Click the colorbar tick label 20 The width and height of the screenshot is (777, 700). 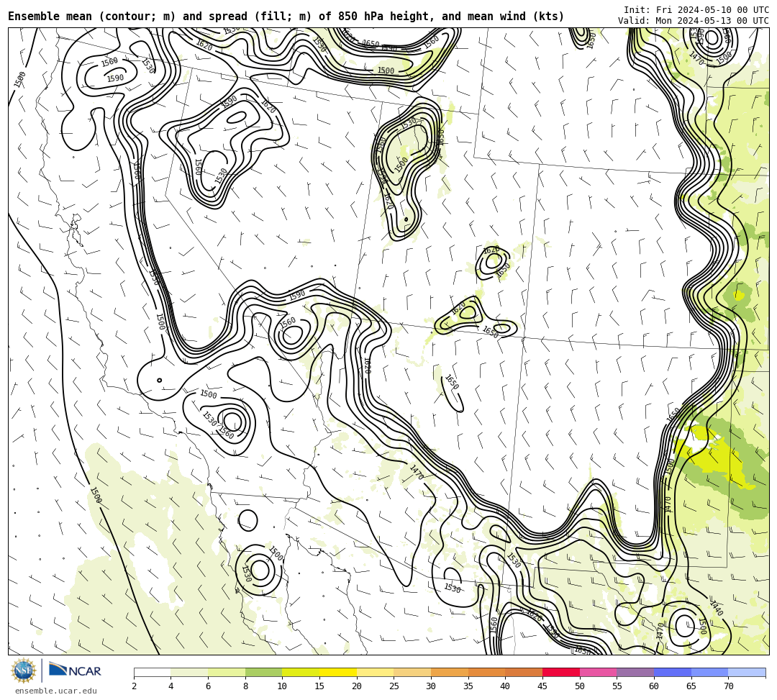tap(356, 686)
